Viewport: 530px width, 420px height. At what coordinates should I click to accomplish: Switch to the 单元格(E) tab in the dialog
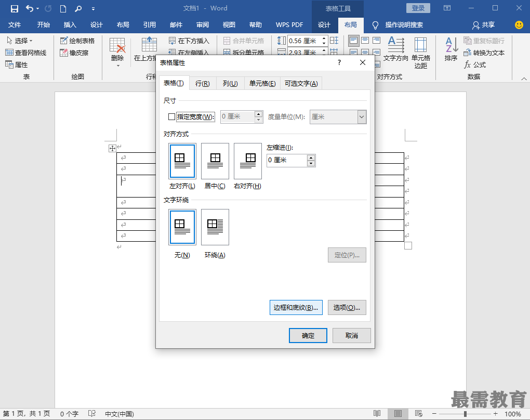[262, 84]
